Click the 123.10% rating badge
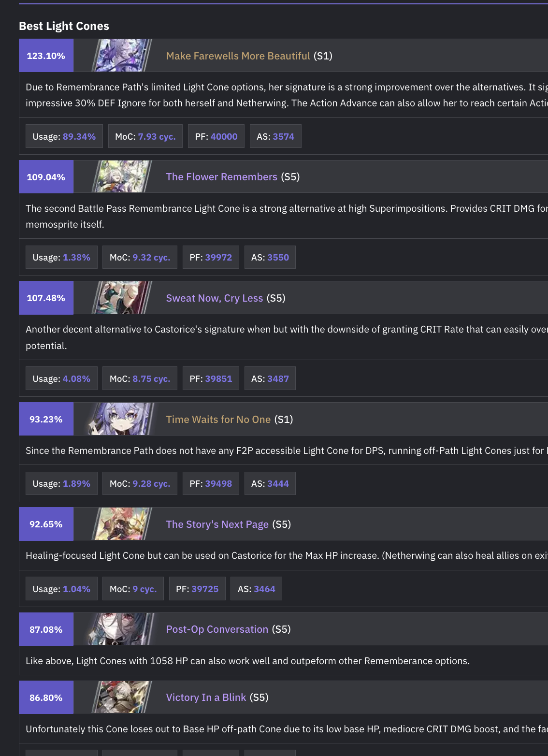 coord(46,56)
